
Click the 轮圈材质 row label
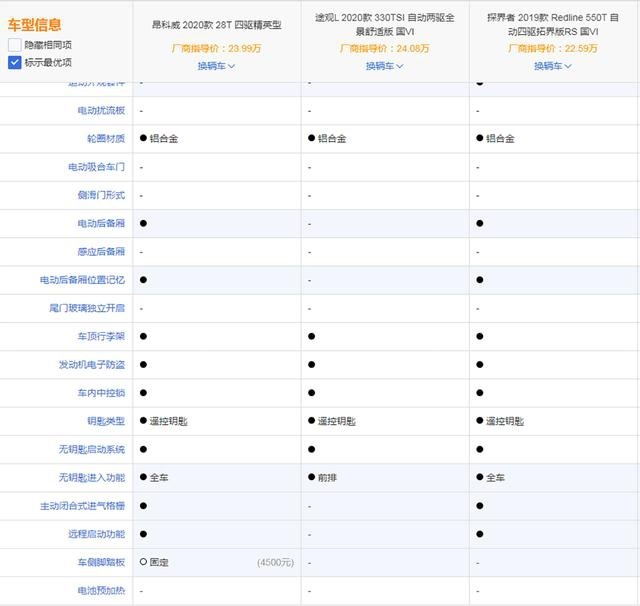[x=106, y=138]
